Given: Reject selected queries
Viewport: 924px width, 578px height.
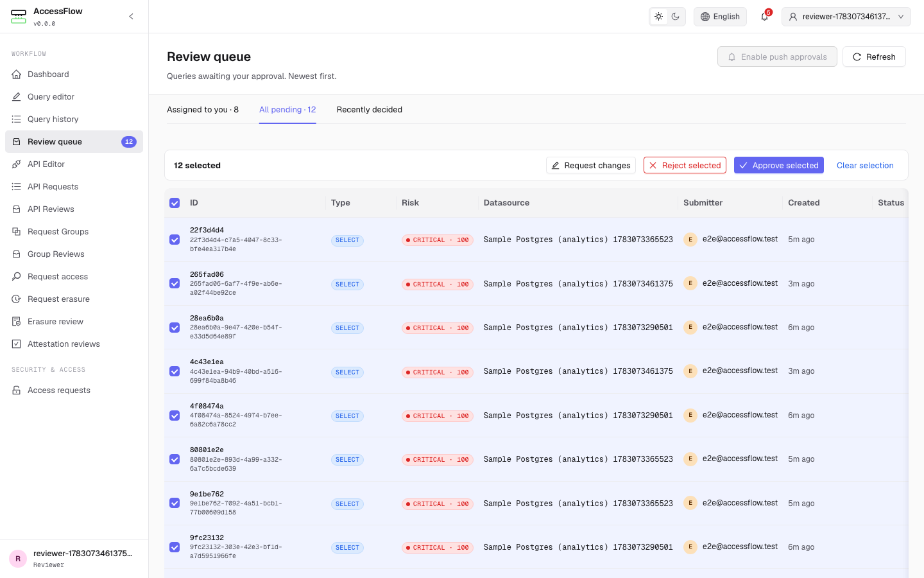Looking at the screenshot, I should [685, 165].
